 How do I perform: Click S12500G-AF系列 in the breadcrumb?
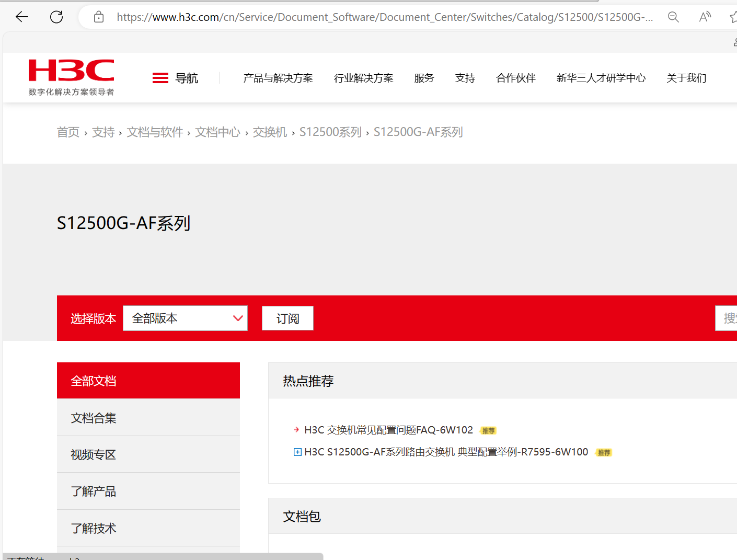(418, 132)
